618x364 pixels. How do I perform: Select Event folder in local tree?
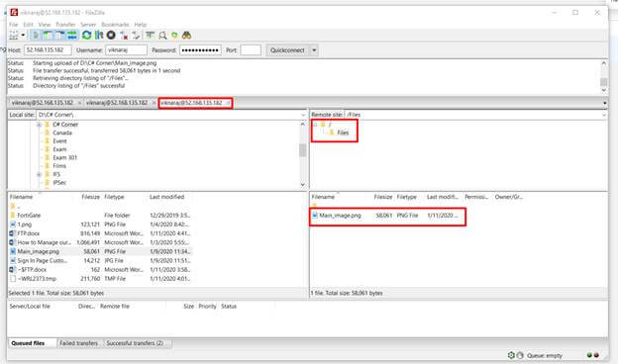pos(59,141)
